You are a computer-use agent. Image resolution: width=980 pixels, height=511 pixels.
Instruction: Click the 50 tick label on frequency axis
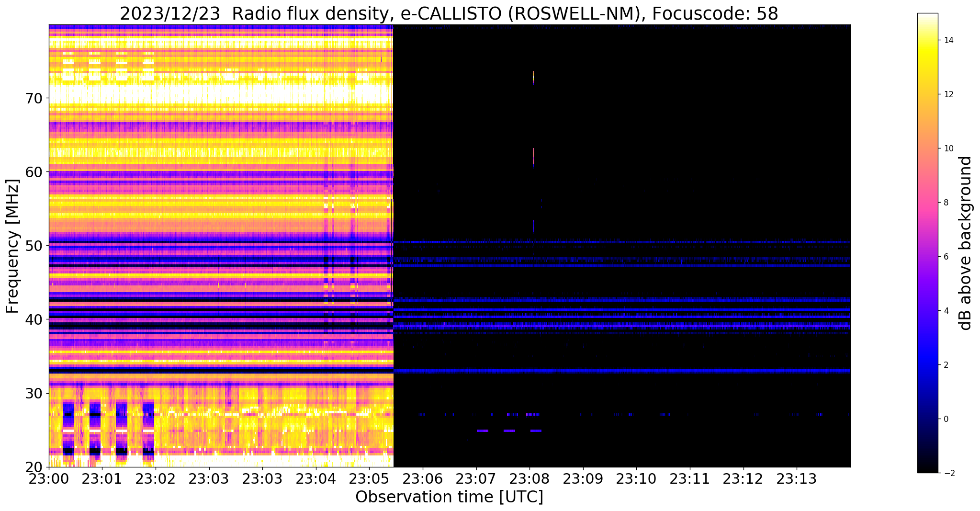(34, 246)
